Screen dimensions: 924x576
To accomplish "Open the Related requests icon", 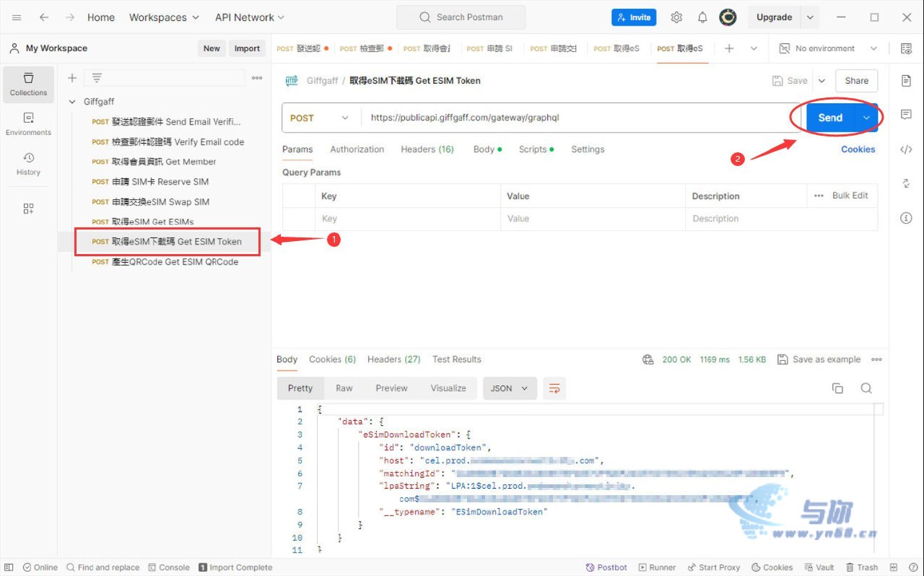I will (x=906, y=183).
